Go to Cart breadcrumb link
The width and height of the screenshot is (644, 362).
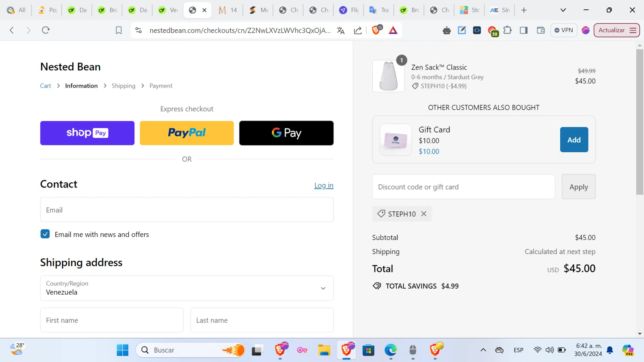tap(46, 86)
